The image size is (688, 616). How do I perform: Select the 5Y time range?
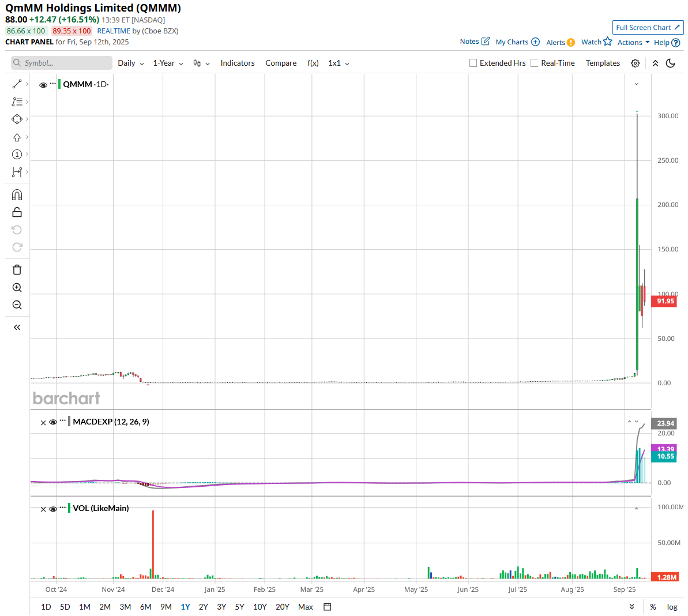[239, 607]
